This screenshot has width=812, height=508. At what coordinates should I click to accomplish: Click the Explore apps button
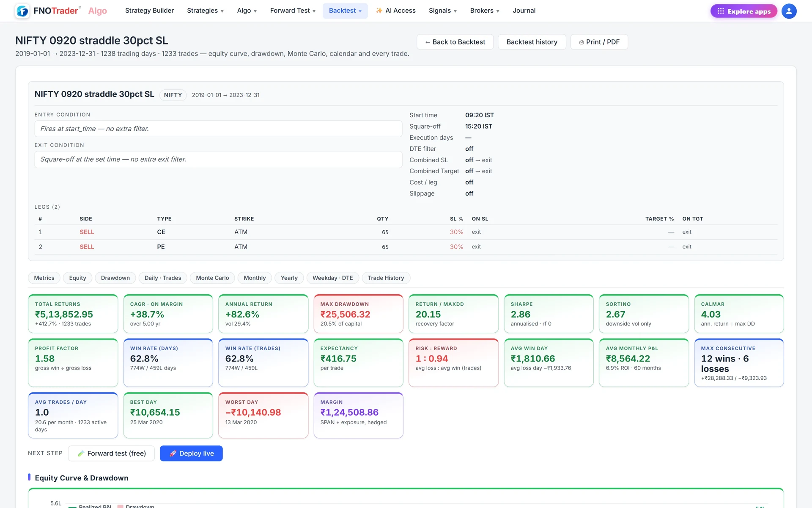(x=744, y=11)
